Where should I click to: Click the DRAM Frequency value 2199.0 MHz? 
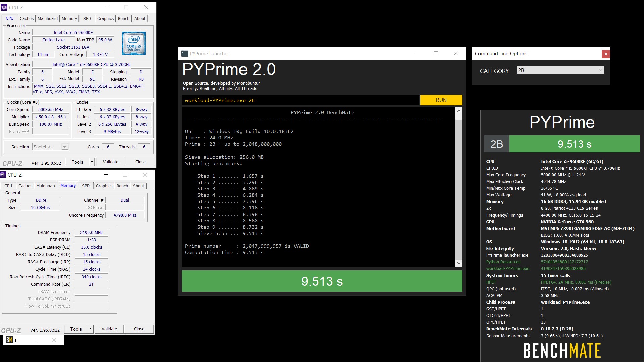coord(91,233)
